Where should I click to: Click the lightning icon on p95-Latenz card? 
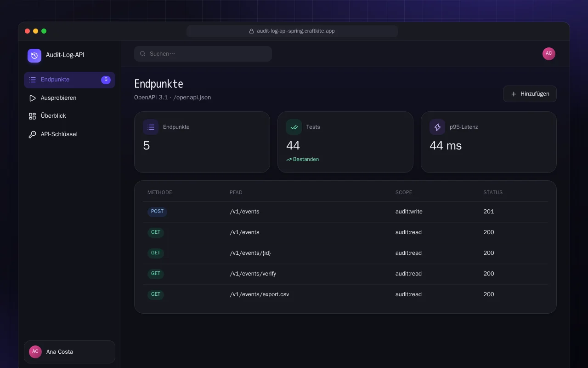(x=437, y=127)
